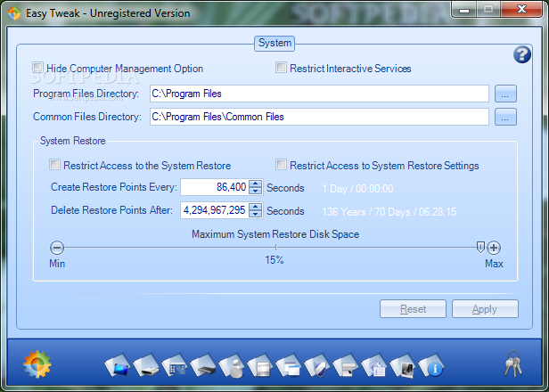549x392 pixels.
Task: Open the user account category icon
Action: (232, 366)
